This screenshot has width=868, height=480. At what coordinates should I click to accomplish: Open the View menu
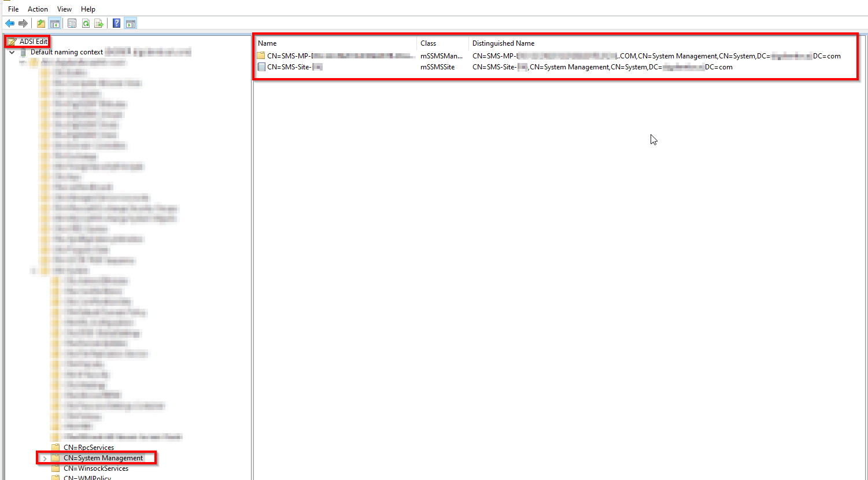(64, 9)
